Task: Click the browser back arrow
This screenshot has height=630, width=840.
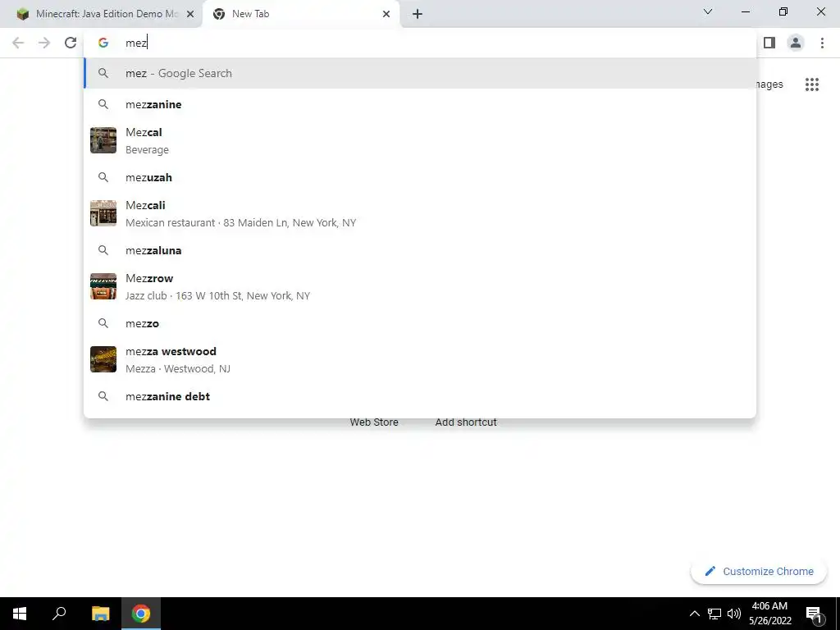Action: coord(18,43)
